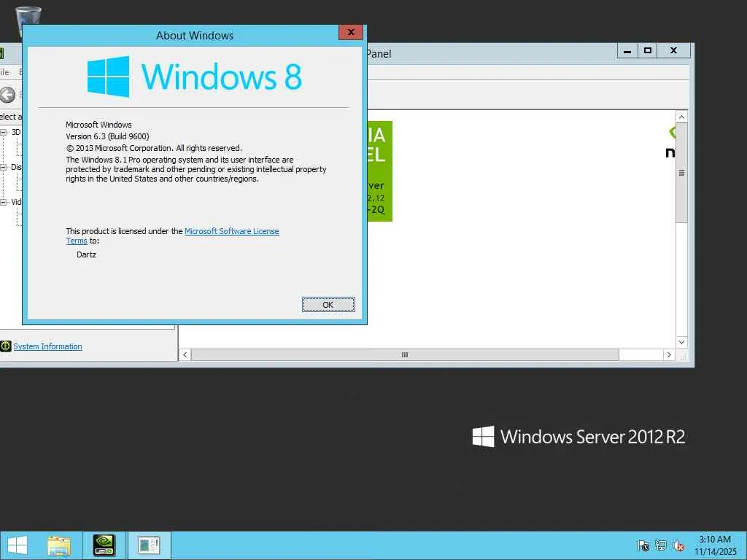Collapse the Vid tree node
The height and width of the screenshot is (560, 747).
click(4, 202)
